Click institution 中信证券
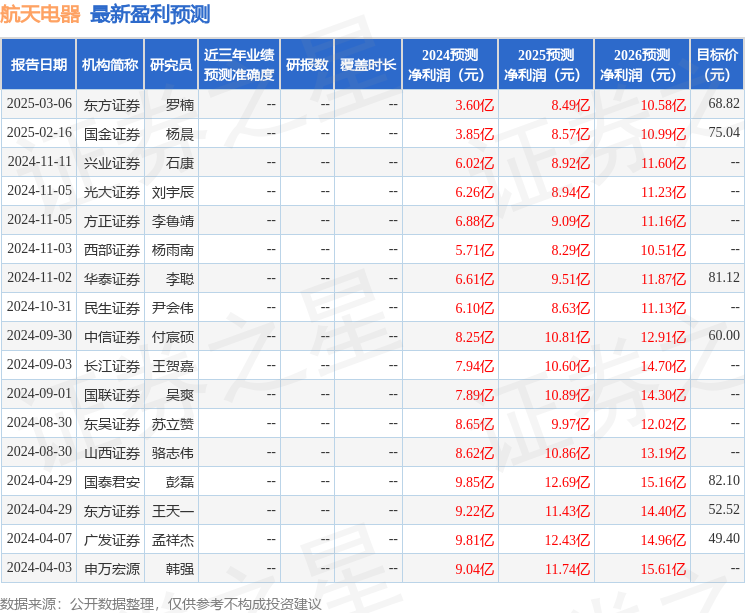The height and width of the screenshot is (613, 745). pyautogui.click(x=112, y=337)
